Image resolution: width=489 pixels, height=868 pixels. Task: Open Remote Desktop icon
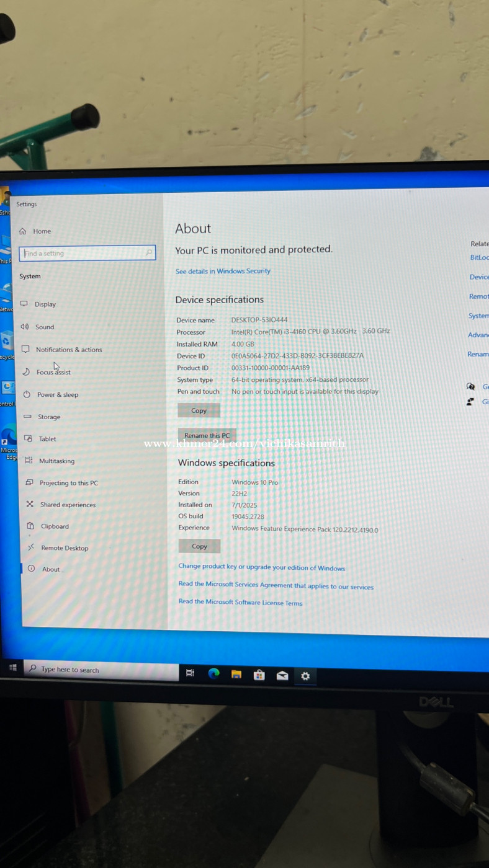click(x=31, y=547)
